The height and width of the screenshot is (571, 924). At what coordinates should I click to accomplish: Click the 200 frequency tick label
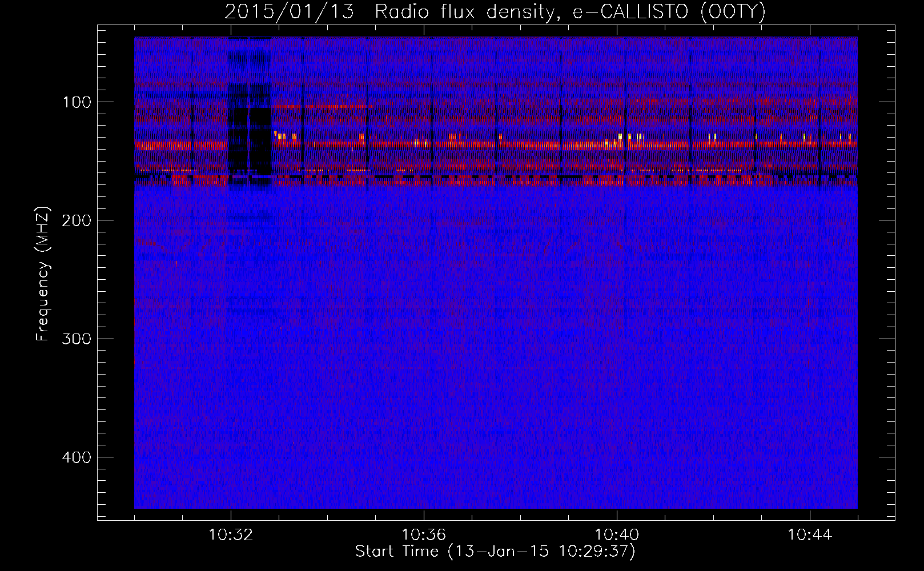[x=77, y=220]
